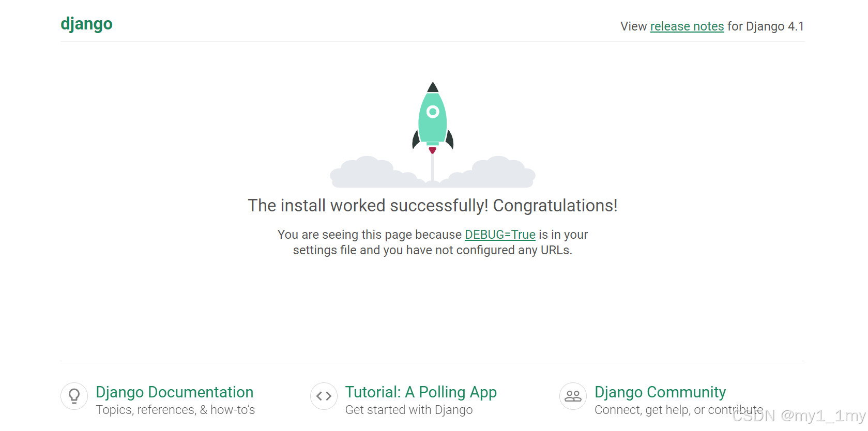Open the Django Documentation page
The width and height of the screenshot is (868, 431).
174,392
